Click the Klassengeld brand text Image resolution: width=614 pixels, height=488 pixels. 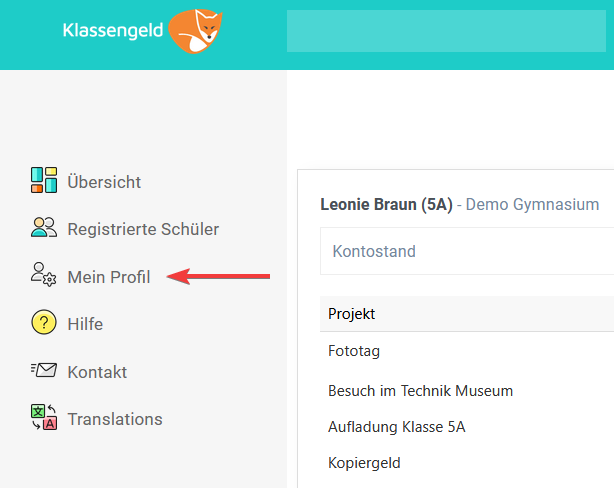pyautogui.click(x=113, y=31)
